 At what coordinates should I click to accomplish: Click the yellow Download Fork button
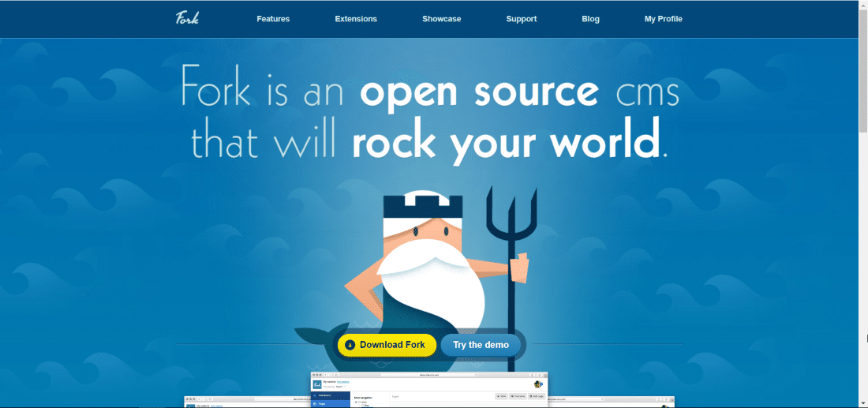(x=387, y=345)
